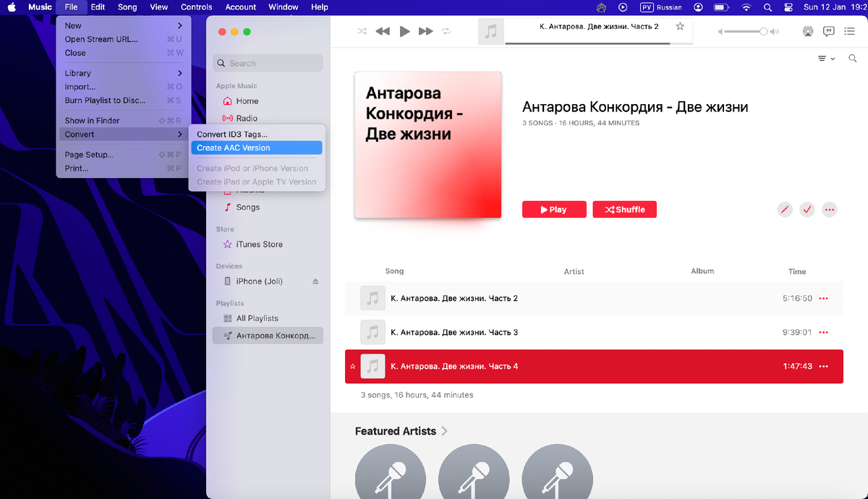This screenshot has width=868, height=499.
Task: Open AirPlay output selector
Action: [x=808, y=31]
